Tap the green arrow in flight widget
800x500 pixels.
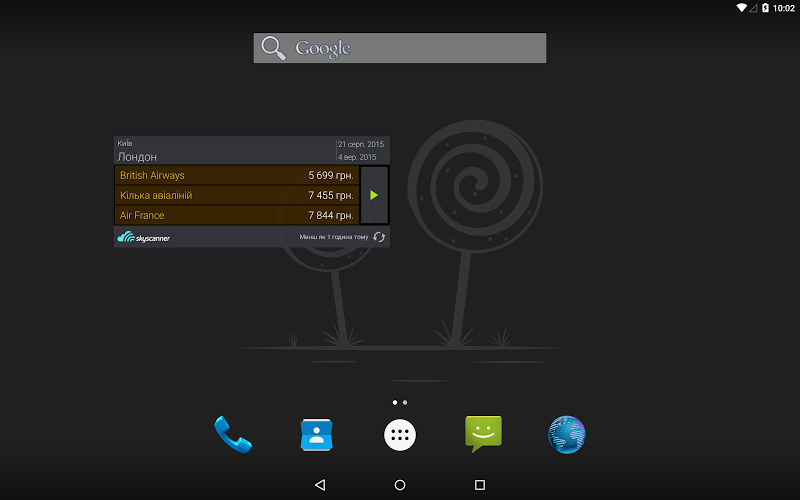pyautogui.click(x=374, y=195)
